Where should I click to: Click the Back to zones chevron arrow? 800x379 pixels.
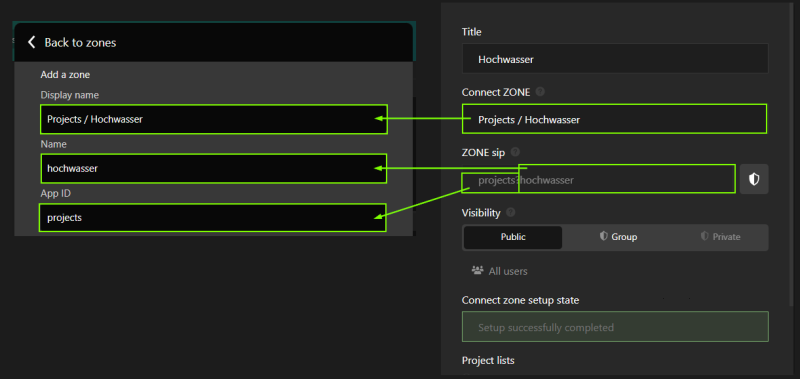coord(32,42)
